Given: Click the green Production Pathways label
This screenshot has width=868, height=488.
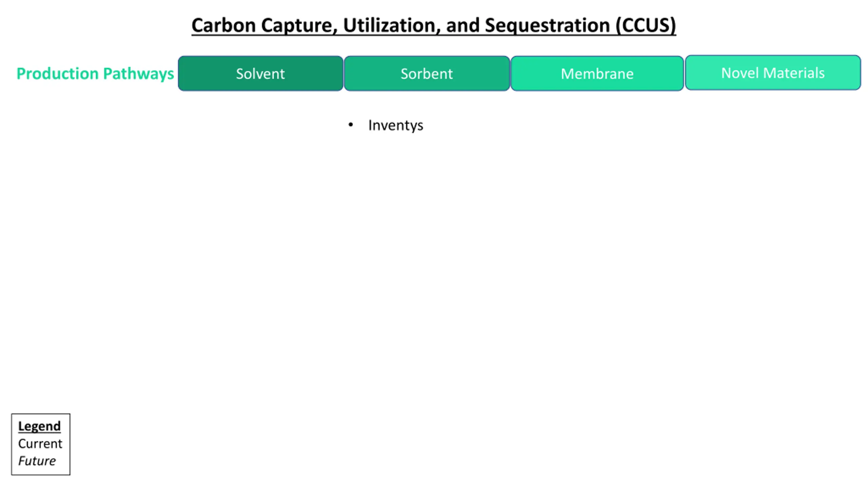Looking at the screenshot, I should (95, 74).
